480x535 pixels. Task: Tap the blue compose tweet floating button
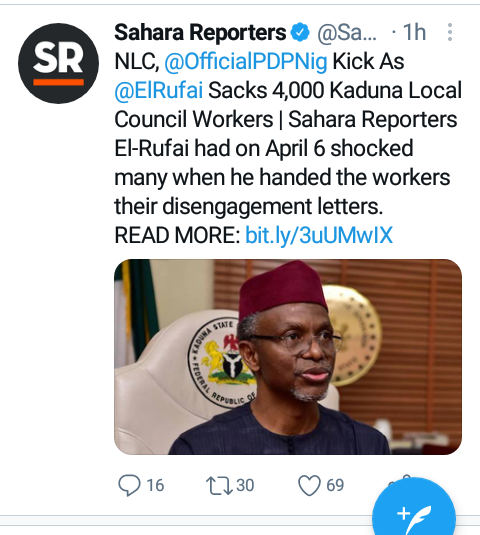pos(414,514)
